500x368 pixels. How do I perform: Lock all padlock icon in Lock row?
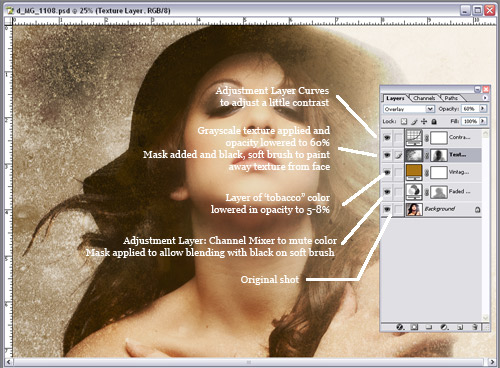coord(434,121)
